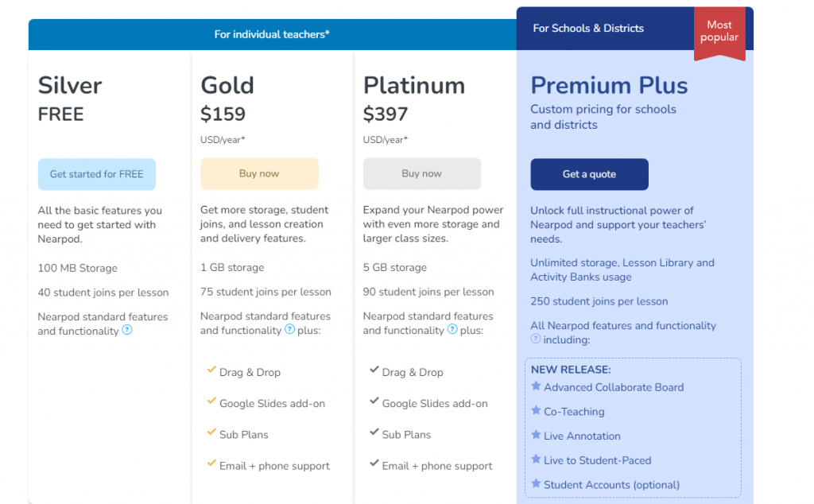This screenshot has width=814, height=504.
Task: Select the checkmark next to Sub Plans
Action: click(x=210, y=435)
